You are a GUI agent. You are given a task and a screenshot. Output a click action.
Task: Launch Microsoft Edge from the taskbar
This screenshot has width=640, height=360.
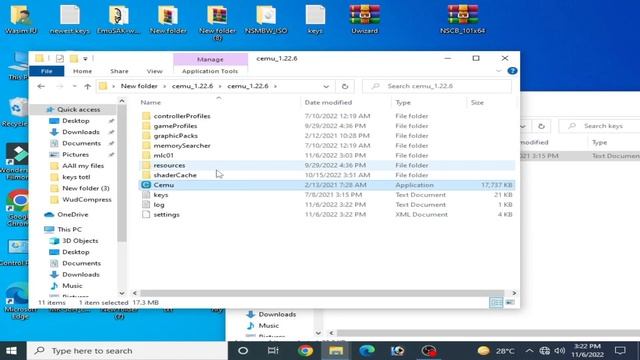(367, 351)
